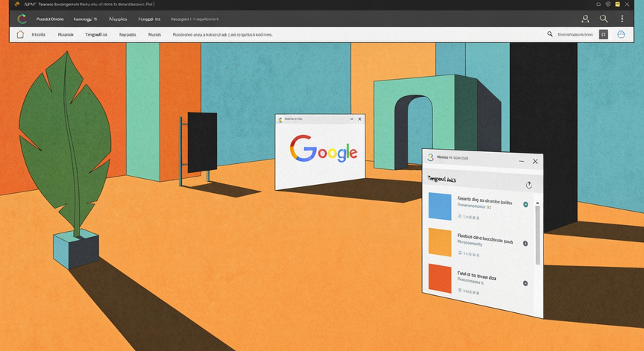Click the sync icon under the blue thumbnail's row title
The width and height of the screenshot is (644, 351).
coord(460,216)
